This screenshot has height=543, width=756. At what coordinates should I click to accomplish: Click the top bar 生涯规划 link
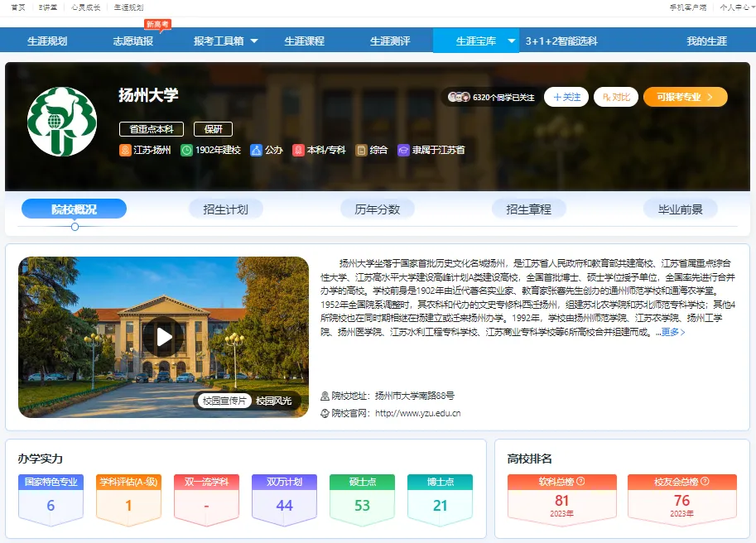click(x=128, y=7)
